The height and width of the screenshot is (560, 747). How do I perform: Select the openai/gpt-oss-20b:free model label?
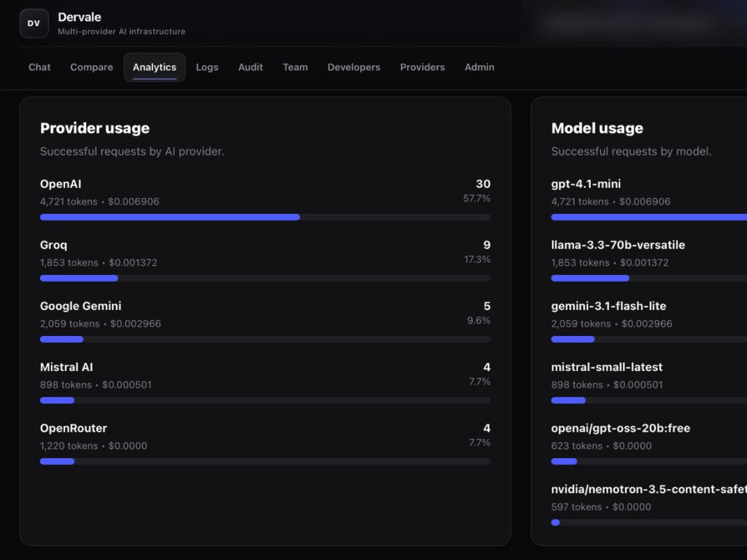pos(620,428)
